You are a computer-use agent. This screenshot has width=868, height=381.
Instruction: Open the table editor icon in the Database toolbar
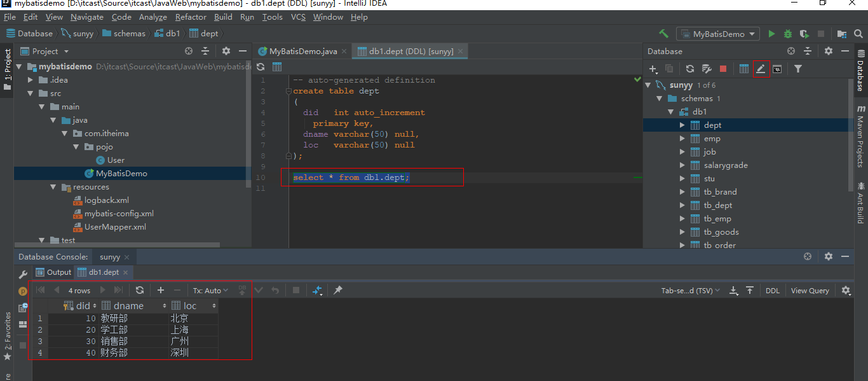(x=744, y=69)
